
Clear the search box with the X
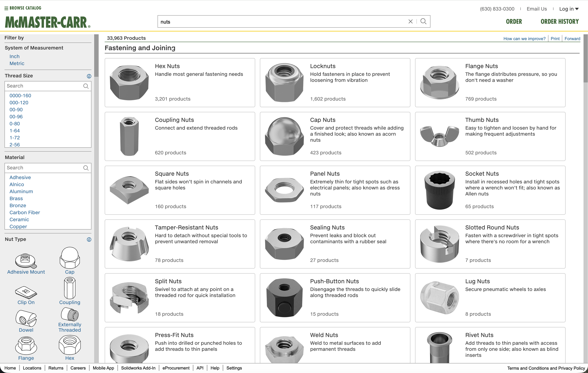tap(410, 21)
